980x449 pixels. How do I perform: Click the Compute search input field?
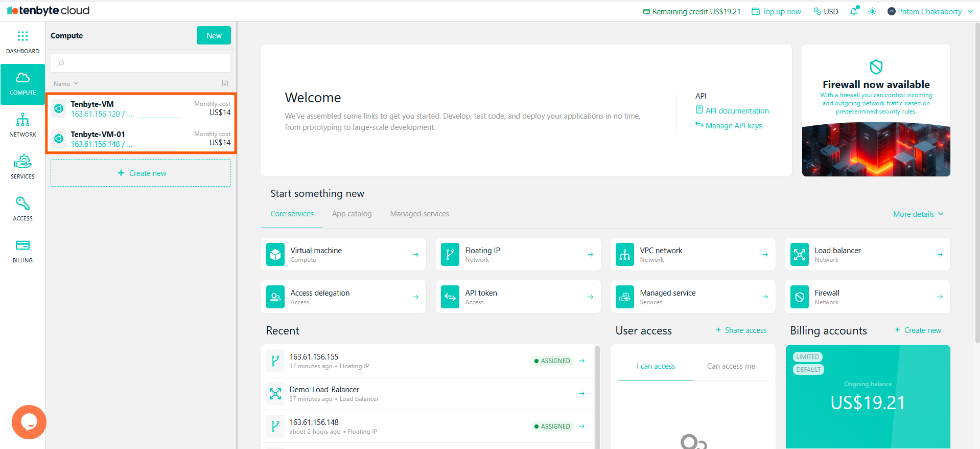coord(141,63)
